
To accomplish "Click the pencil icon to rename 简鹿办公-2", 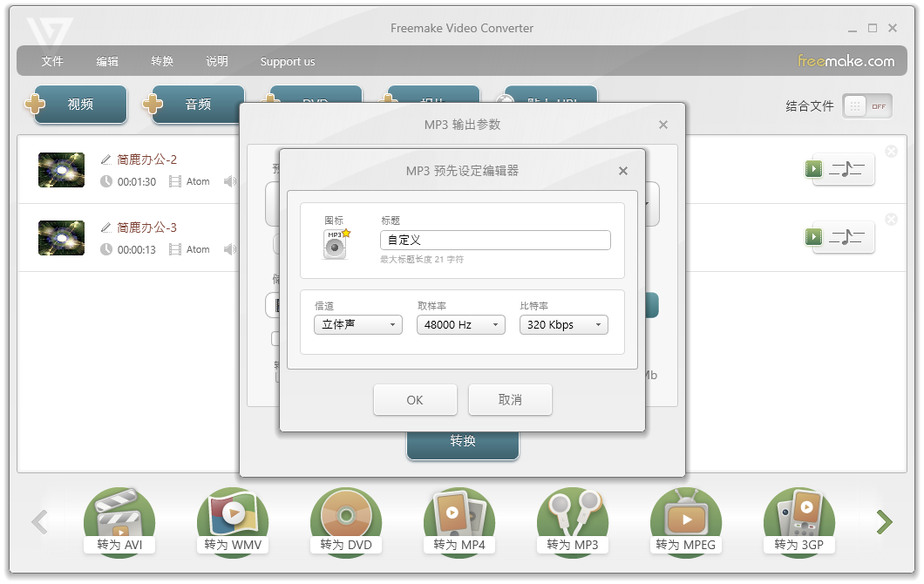I will click(106, 160).
